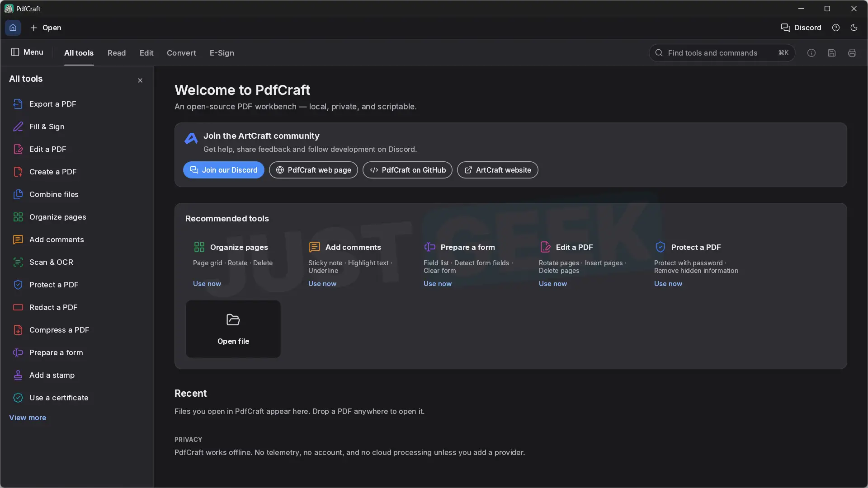The image size is (868, 488).
Task: Click Use now under Add comments
Action: click(322, 284)
